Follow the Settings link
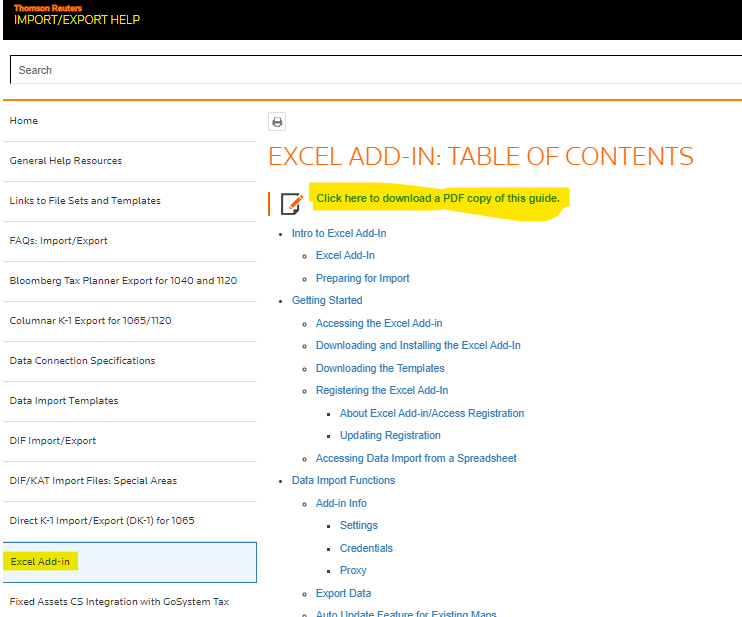The image size is (742, 617). click(359, 525)
